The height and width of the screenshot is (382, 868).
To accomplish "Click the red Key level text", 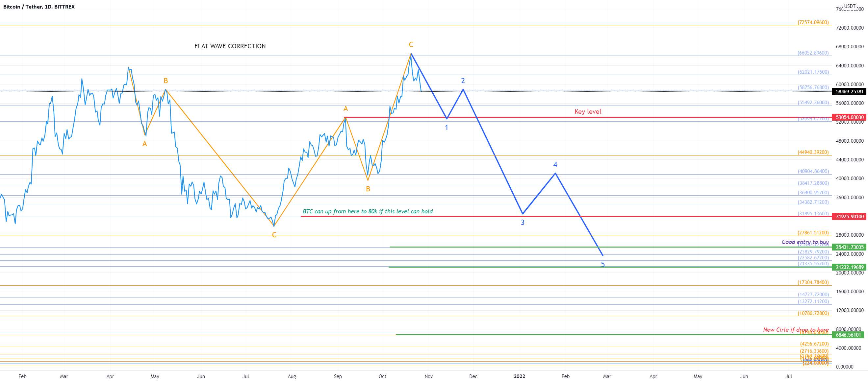I will pos(588,111).
